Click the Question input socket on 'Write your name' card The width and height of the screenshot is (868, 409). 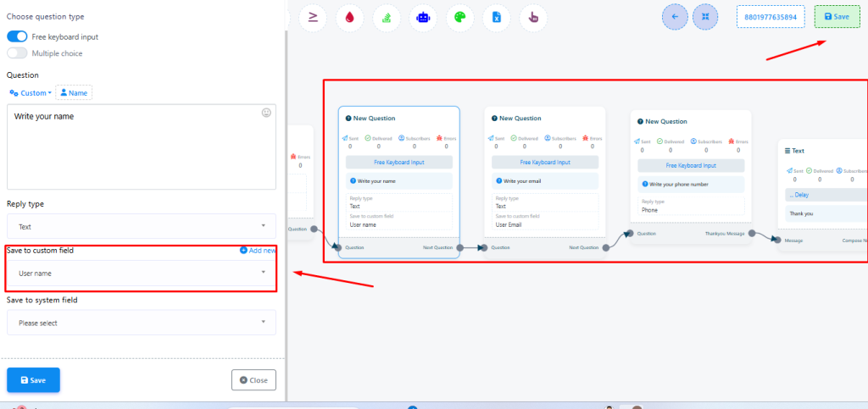(x=339, y=247)
